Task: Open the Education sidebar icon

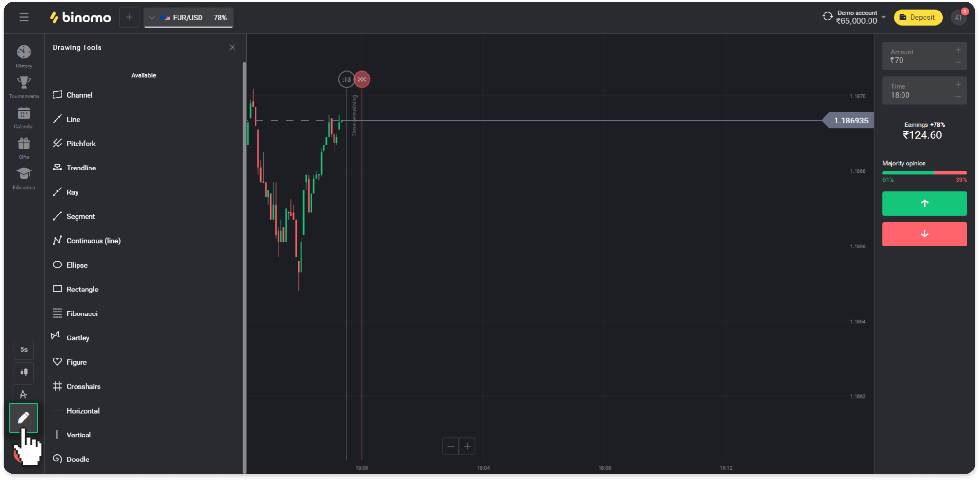Action: pos(24,177)
